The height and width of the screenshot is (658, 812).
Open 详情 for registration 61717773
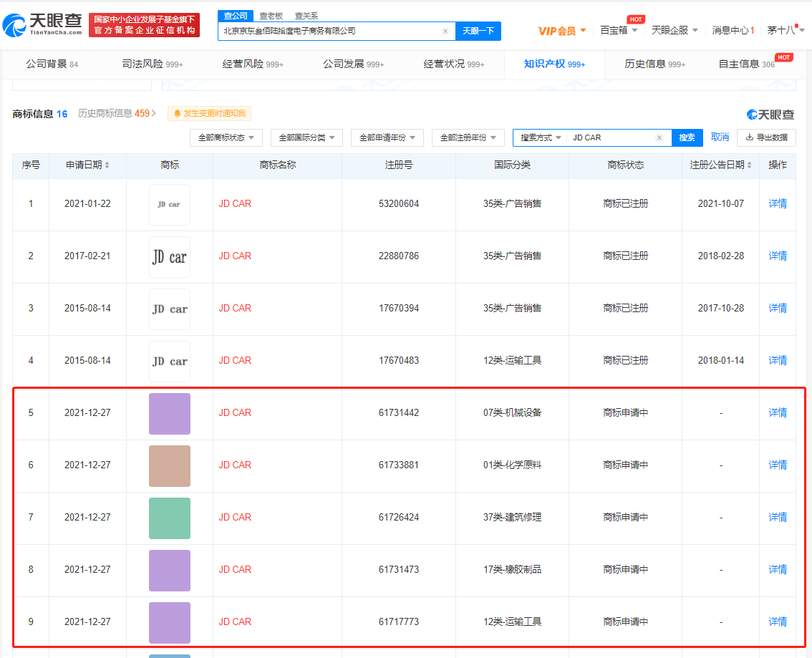pyautogui.click(x=778, y=621)
